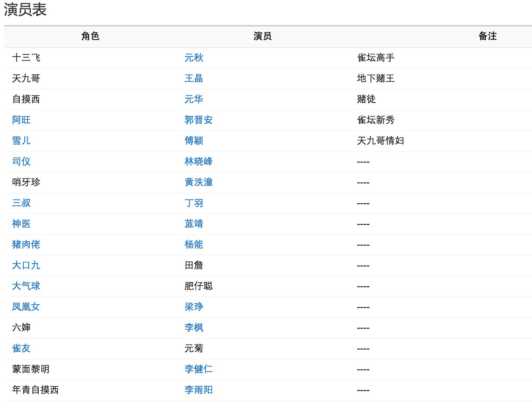The width and height of the screenshot is (532, 406).
Task: Click the 雀友 role link
Action: pyautogui.click(x=21, y=348)
